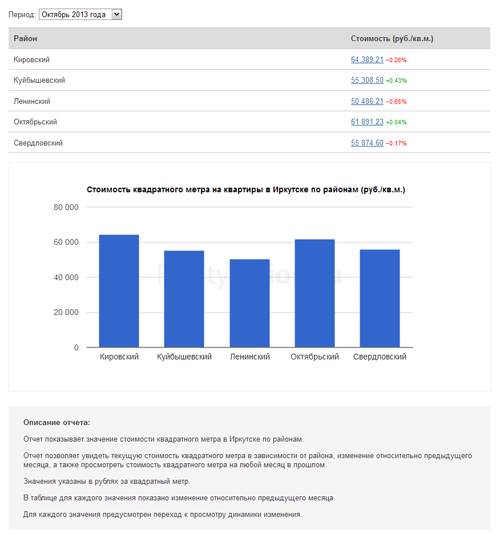The width and height of the screenshot is (500, 538).
Task: Click the Октябрьский row name in table
Action: point(35,122)
